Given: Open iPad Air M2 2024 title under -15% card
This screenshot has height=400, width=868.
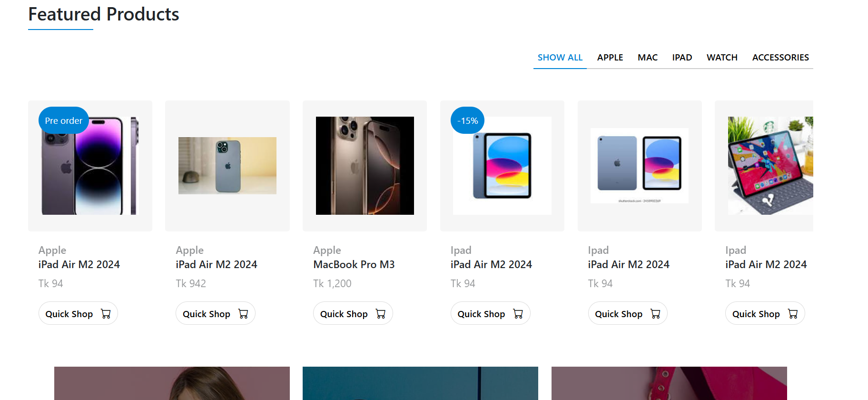Looking at the screenshot, I should [491, 264].
